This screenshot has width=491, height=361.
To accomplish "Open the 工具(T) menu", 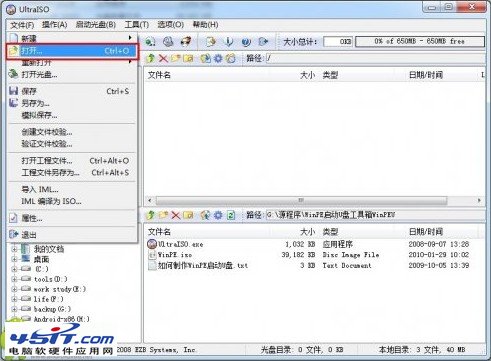I will [x=136, y=25].
